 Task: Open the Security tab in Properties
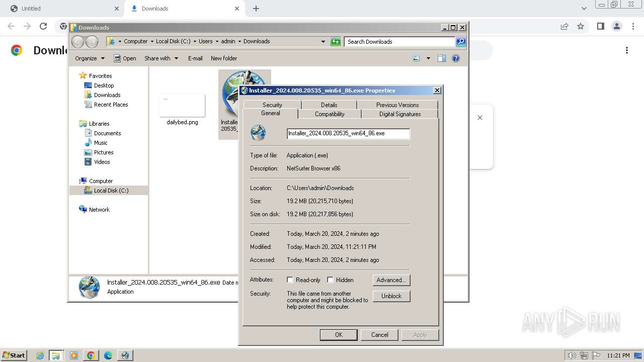(272, 105)
